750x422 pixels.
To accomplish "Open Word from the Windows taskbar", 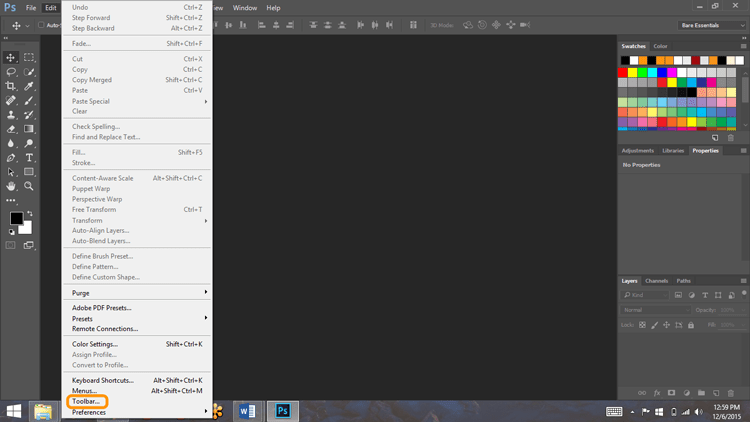I will (247, 411).
